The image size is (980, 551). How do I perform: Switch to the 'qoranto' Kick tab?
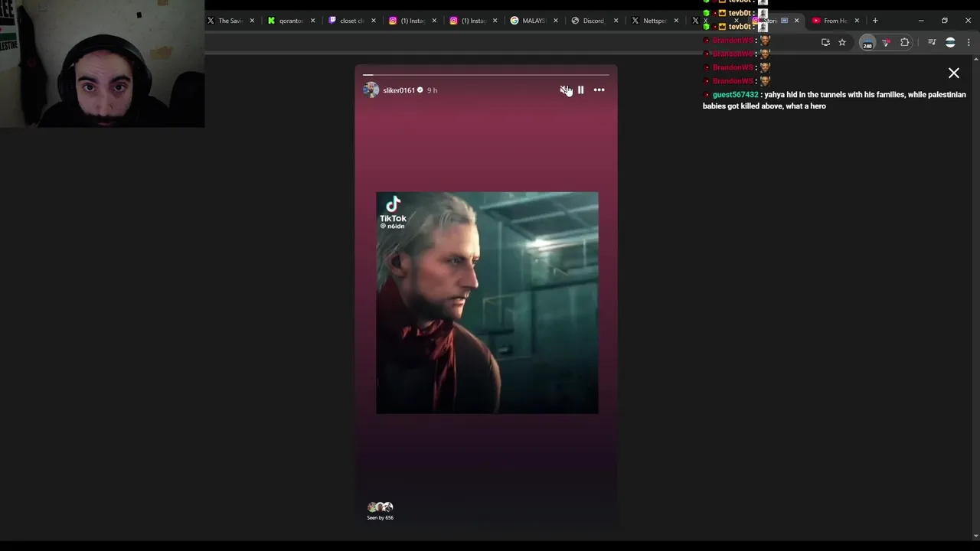(x=291, y=21)
